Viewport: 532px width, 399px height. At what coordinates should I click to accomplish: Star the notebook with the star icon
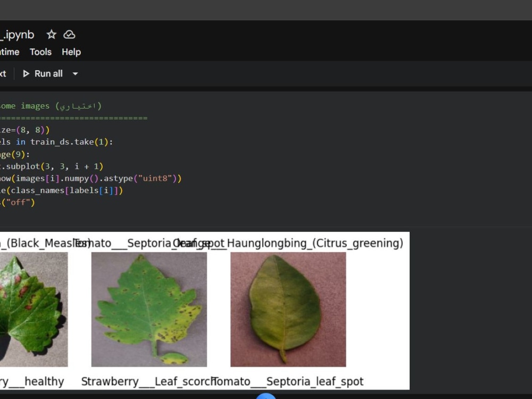pos(51,35)
